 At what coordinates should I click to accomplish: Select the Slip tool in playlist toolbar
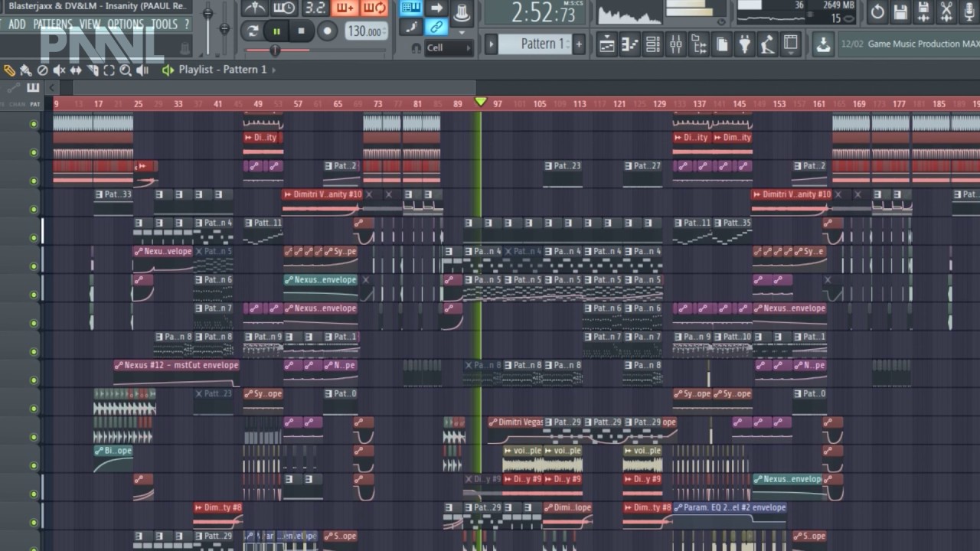coord(76,70)
